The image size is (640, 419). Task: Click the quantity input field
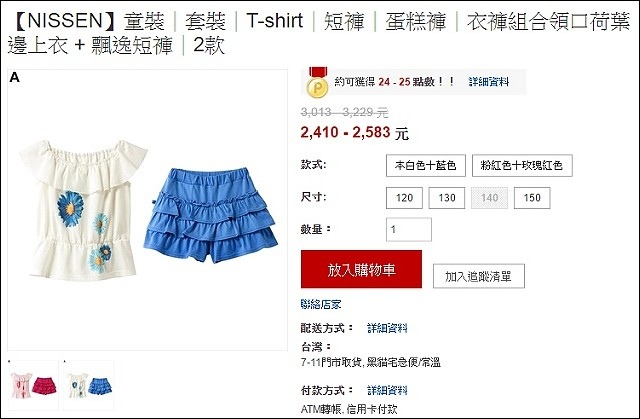point(409,229)
